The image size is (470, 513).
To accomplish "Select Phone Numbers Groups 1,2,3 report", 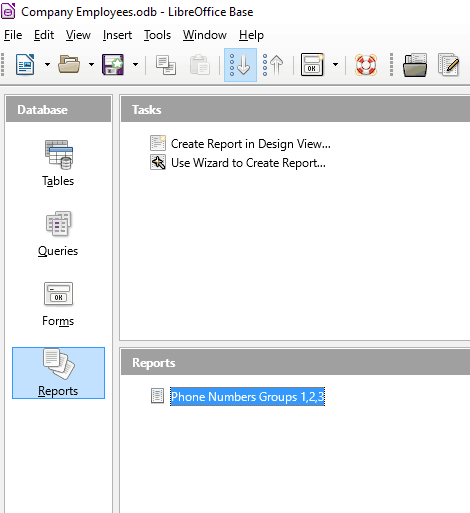I will click(247, 397).
